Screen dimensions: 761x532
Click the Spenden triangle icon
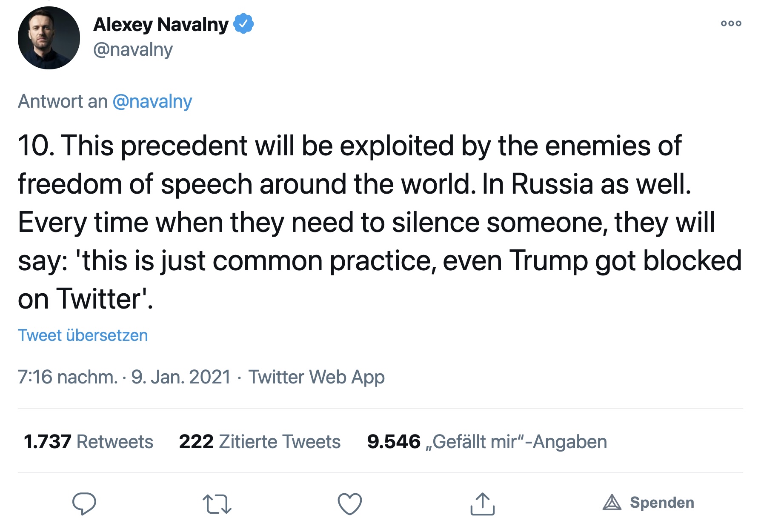click(612, 503)
